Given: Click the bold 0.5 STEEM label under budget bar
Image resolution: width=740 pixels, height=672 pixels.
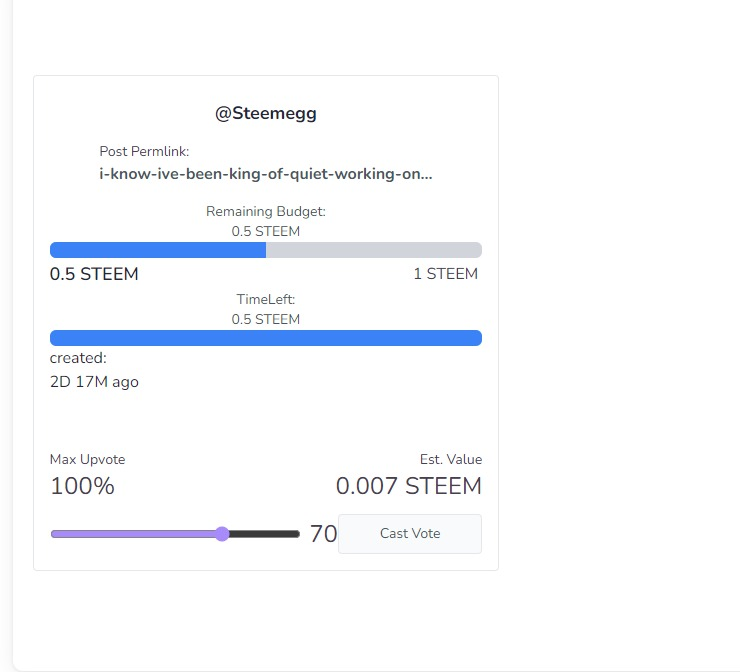Looking at the screenshot, I should pos(94,274).
